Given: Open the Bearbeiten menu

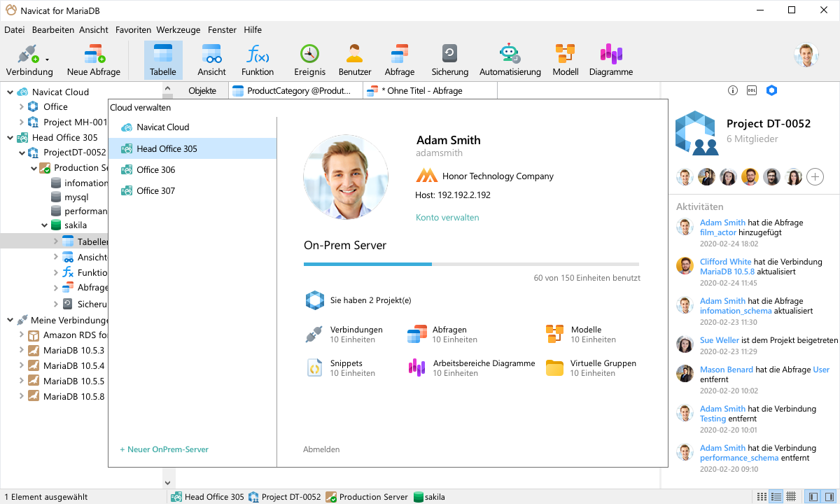Looking at the screenshot, I should pos(53,30).
